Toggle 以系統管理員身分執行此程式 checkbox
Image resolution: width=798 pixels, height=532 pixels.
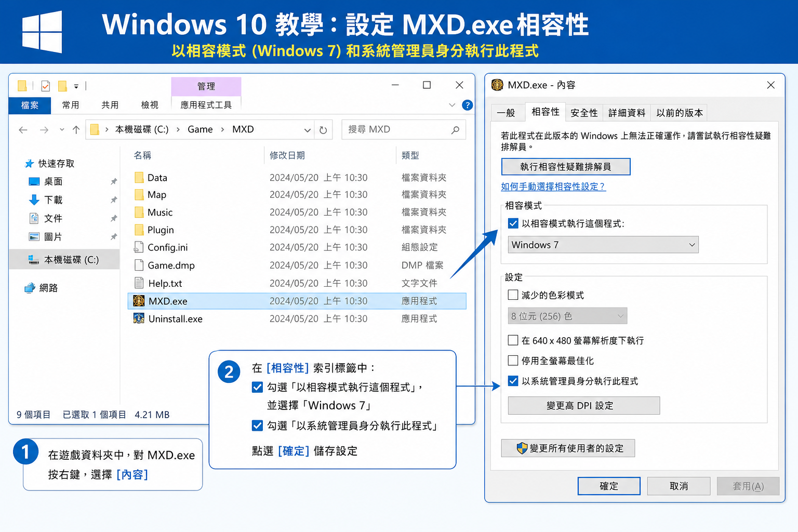[513, 381]
